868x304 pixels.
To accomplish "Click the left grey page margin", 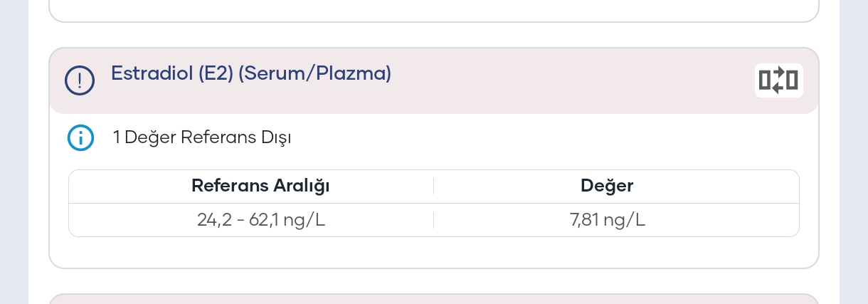I will [14, 152].
